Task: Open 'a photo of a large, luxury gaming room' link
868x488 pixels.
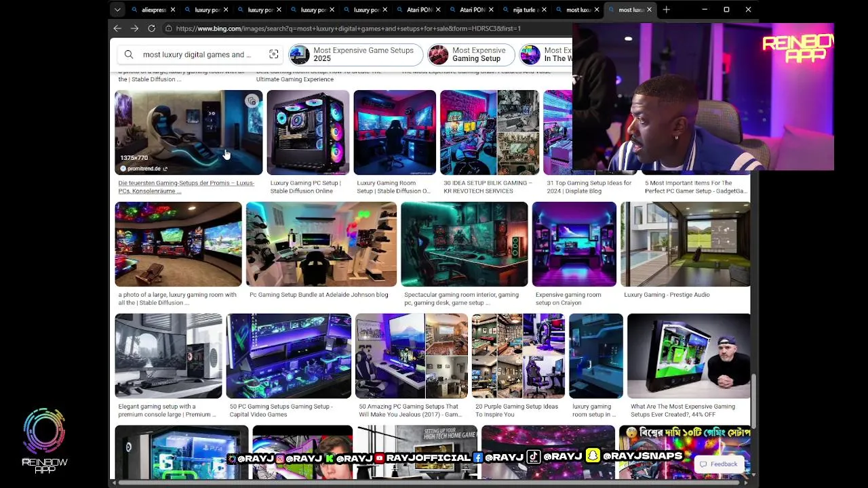Action: point(177,298)
